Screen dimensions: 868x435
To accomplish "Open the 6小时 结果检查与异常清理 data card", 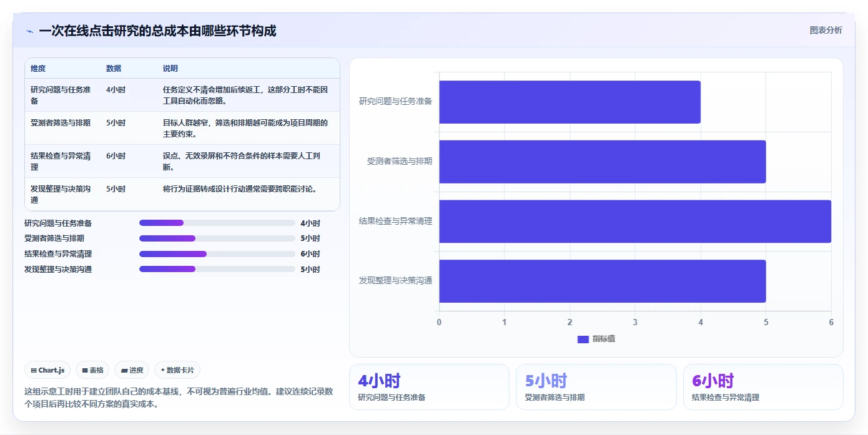I will click(763, 387).
